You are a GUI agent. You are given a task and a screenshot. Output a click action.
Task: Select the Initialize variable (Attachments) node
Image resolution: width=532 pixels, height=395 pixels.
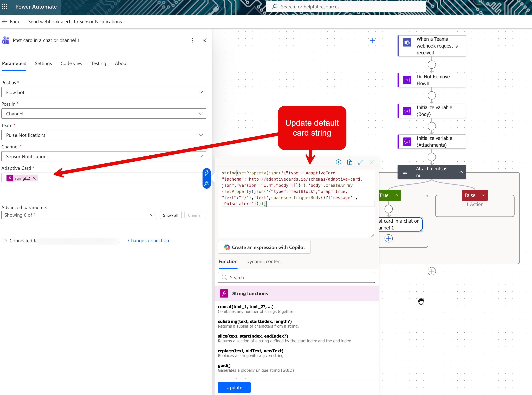[432, 142]
